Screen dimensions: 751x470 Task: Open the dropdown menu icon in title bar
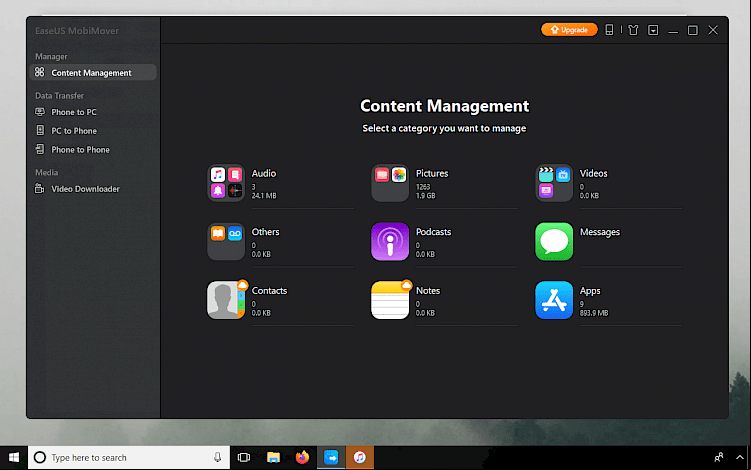tap(653, 30)
